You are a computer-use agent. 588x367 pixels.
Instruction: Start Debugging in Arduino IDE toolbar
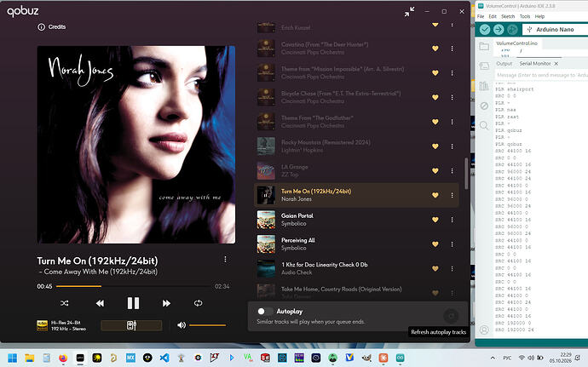tap(512, 29)
